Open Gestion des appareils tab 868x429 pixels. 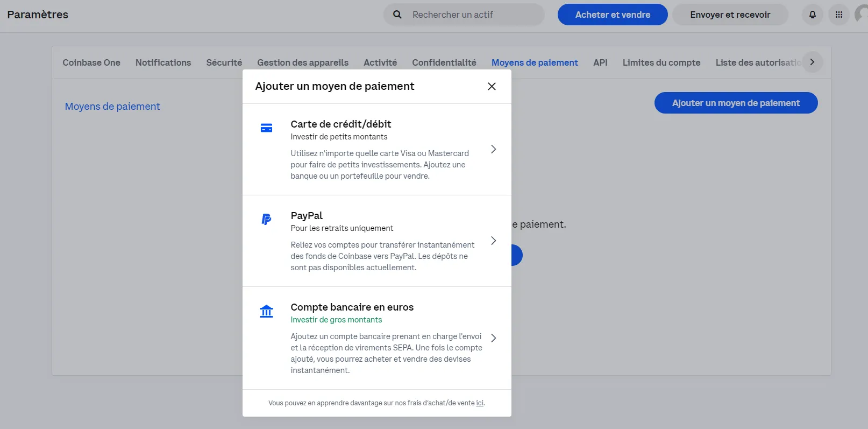click(x=303, y=62)
